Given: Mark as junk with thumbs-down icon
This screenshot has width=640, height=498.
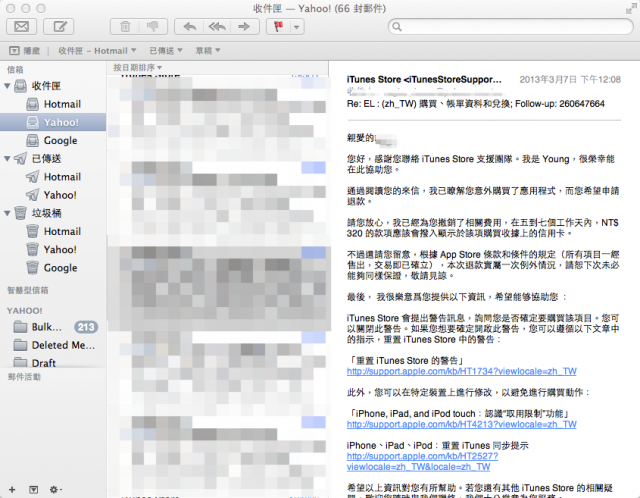Looking at the screenshot, I should point(153,27).
